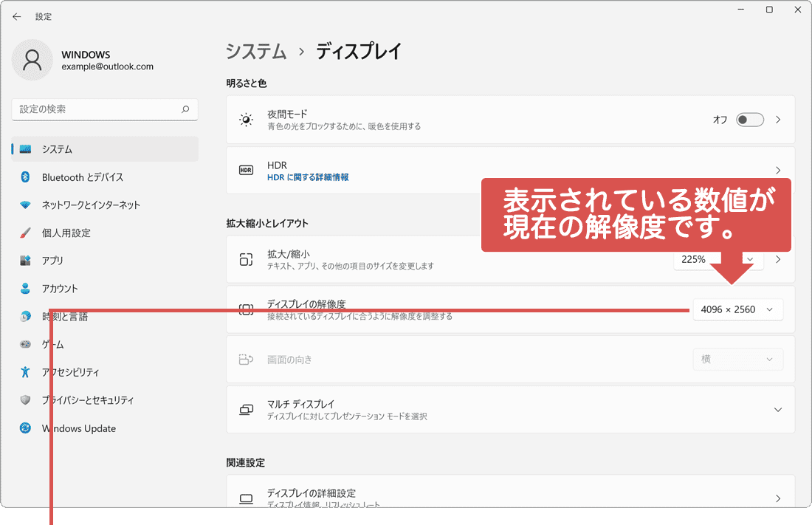This screenshot has height=525, width=812.
Task: Expand the HDR settings row
Action: point(778,170)
